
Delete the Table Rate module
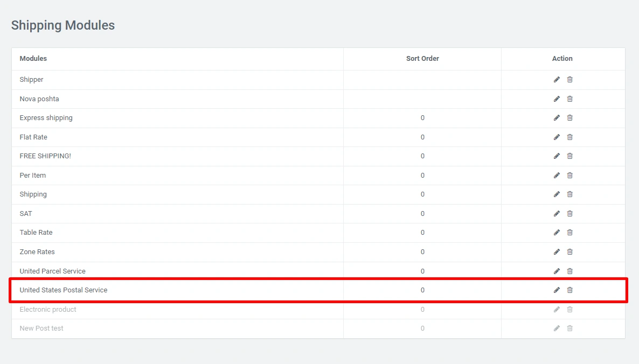tap(569, 233)
